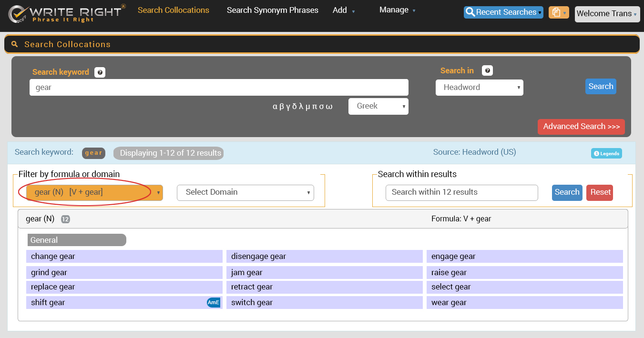
Task: Click the Search within 12 results field
Action: tap(461, 192)
